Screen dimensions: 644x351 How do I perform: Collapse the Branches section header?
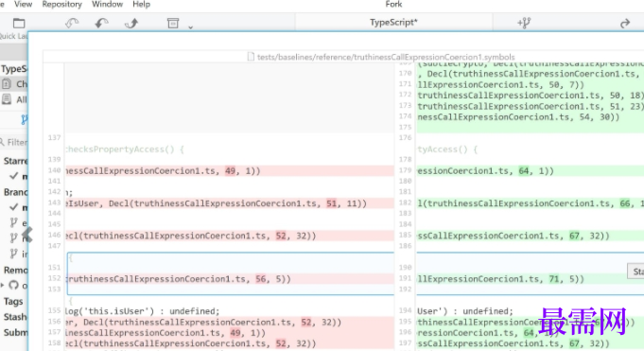[15, 192]
